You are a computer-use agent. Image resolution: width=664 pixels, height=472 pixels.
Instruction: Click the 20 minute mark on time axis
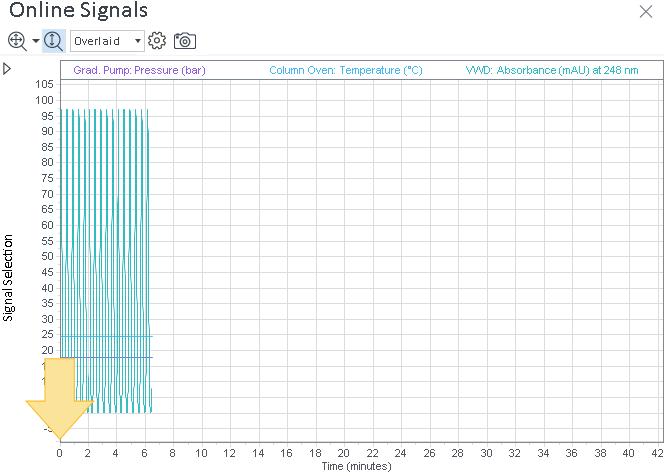click(x=343, y=453)
